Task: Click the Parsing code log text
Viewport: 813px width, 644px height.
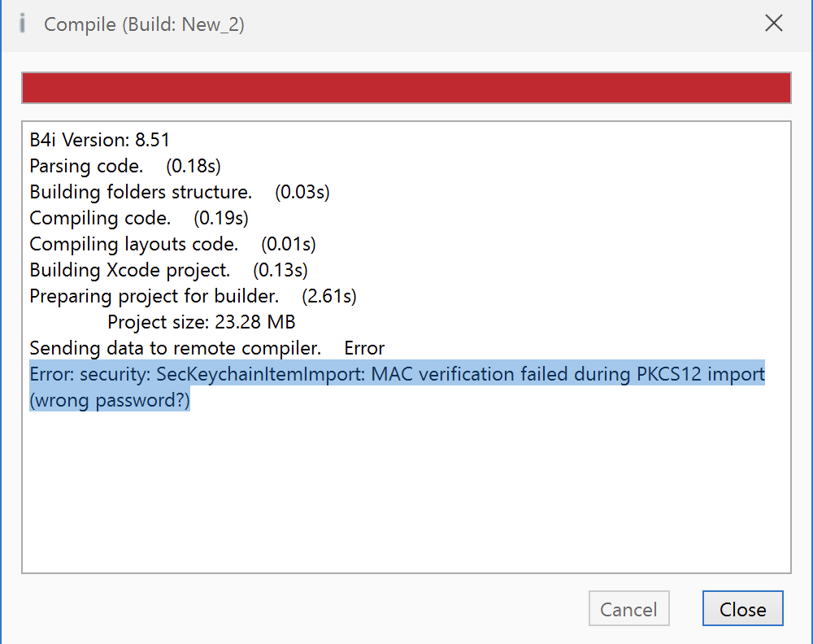Action: tap(86, 167)
